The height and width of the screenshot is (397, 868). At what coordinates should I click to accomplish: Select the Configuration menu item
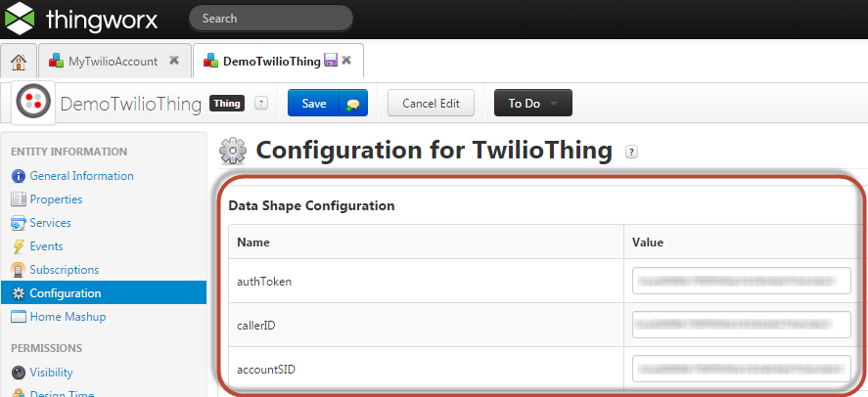pyautogui.click(x=104, y=293)
